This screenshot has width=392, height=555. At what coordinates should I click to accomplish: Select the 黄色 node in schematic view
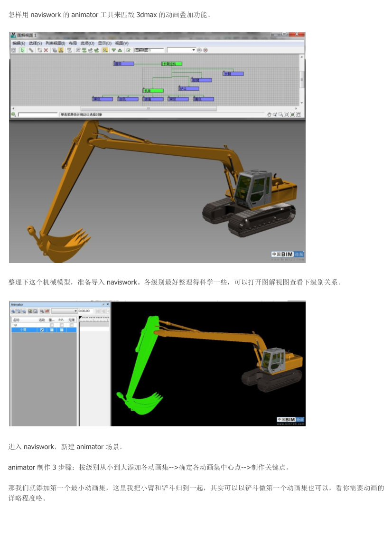(x=204, y=99)
